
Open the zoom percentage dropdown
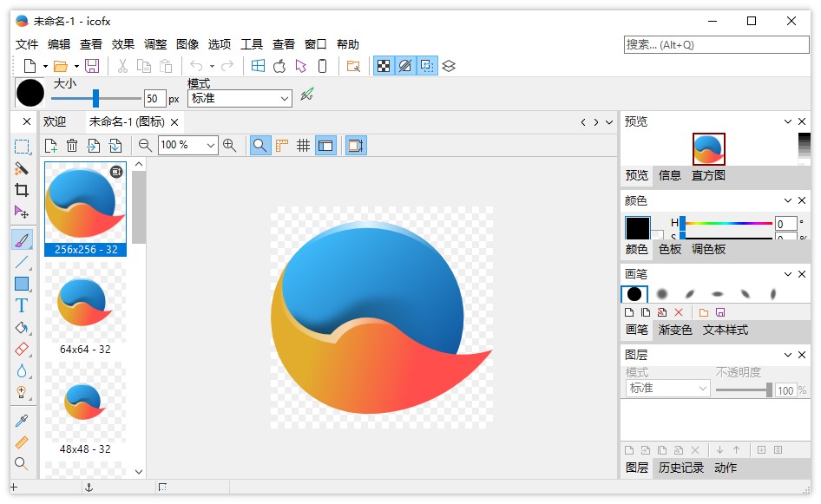pyautogui.click(x=211, y=146)
